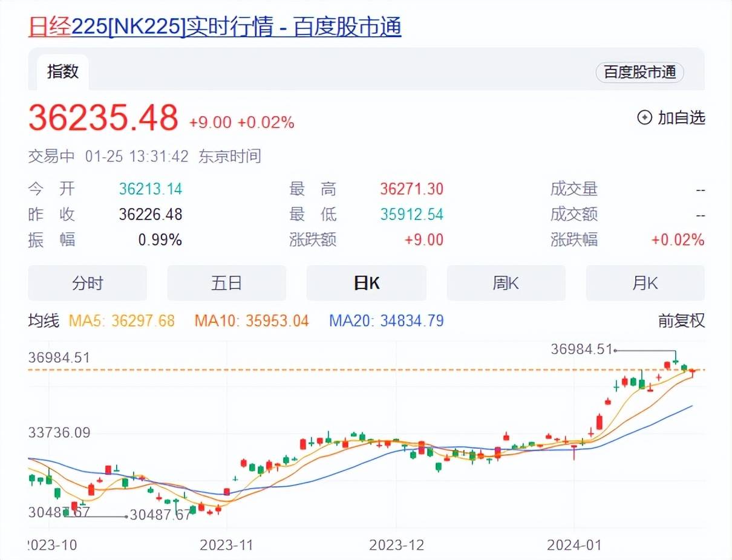
Task: Click the 30487.67 low marker on chart
Action: [x=160, y=515]
